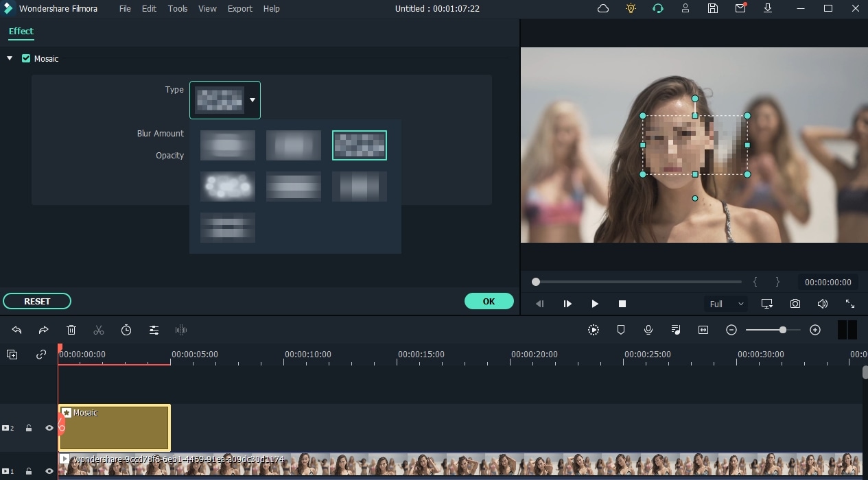Click the lightbulb tips icon
Image resolution: width=868 pixels, height=480 pixels.
click(x=631, y=8)
